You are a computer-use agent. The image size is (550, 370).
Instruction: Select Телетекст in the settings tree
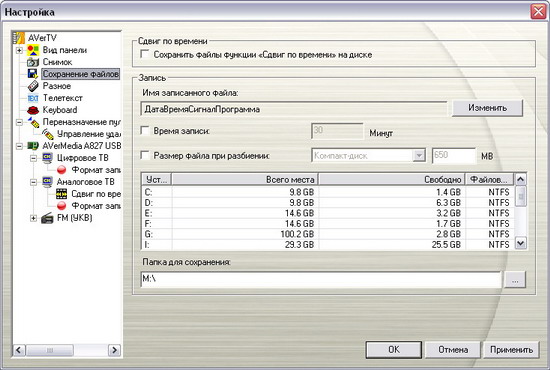pyautogui.click(x=62, y=98)
